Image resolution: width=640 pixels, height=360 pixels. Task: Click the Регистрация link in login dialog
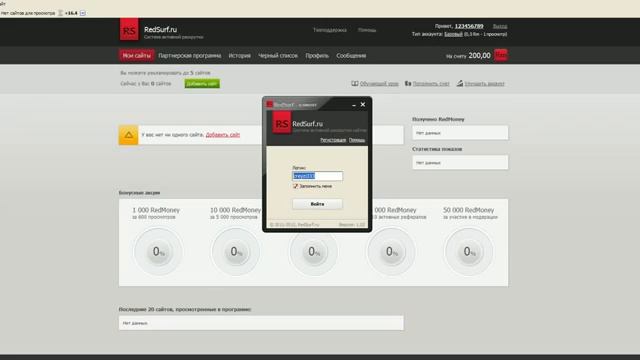click(x=333, y=140)
